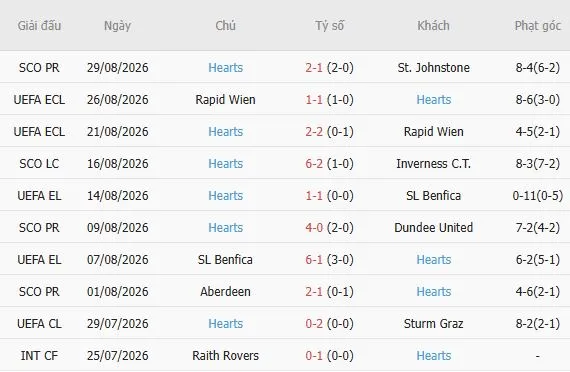The width and height of the screenshot is (570, 372).
Task: Select the Sturm Graz team name
Action: coord(433,324)
